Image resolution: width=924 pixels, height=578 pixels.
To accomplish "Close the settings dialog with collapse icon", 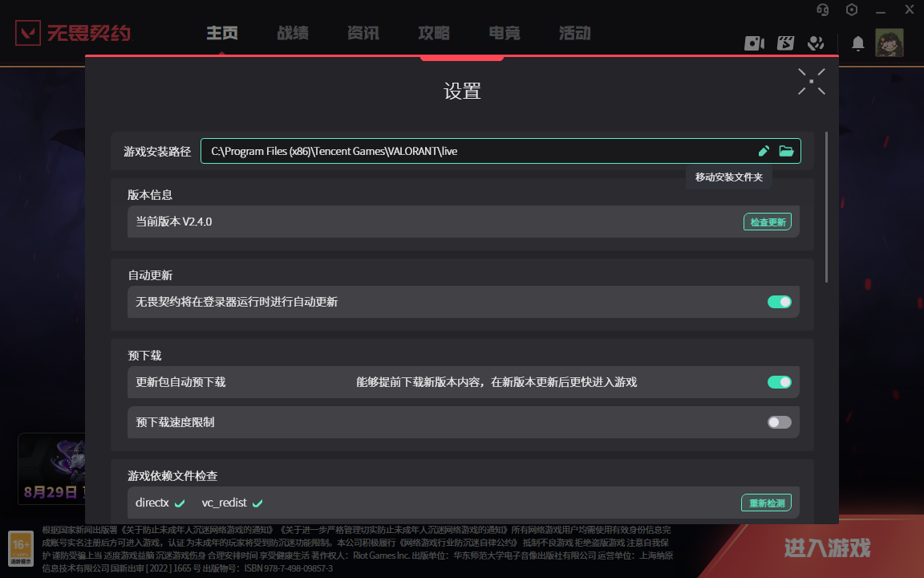I will point(812,81).
